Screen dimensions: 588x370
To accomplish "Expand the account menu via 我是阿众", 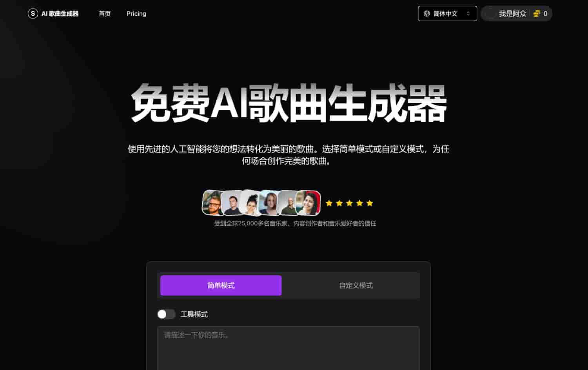I will [513, 13].
